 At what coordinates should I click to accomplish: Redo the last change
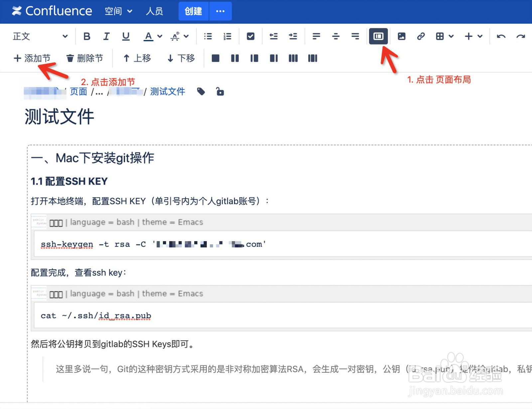tap(521, 36)
